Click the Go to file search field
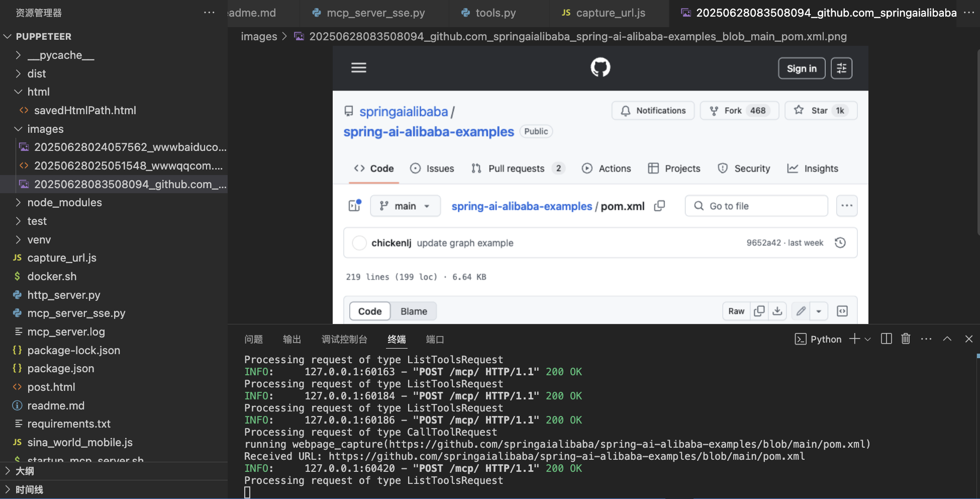Viewport: 980px width, 499px height. click(x=756, y=206)
